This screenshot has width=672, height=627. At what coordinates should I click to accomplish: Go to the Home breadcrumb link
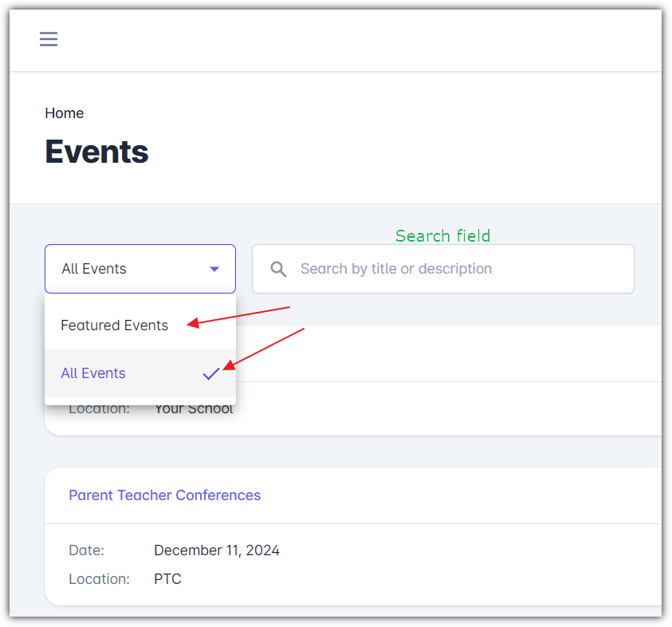coord(64,113)
